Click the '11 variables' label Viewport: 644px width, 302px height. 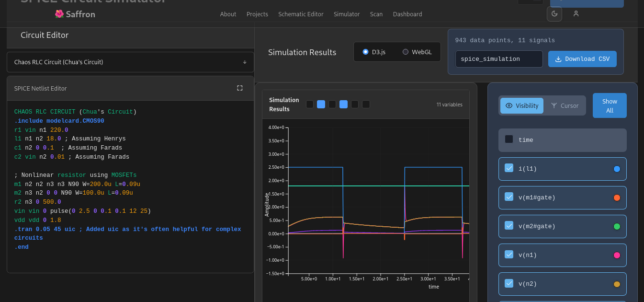pos(450,105)
